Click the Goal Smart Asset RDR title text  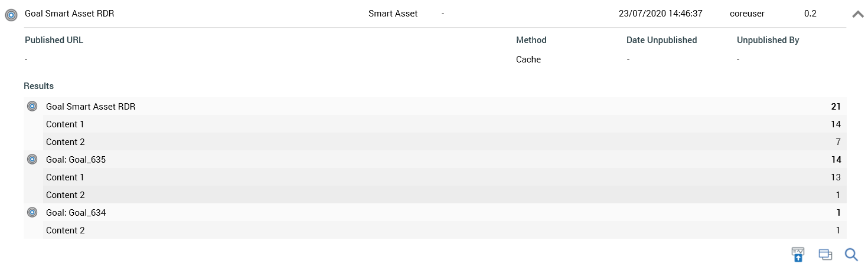69,14
